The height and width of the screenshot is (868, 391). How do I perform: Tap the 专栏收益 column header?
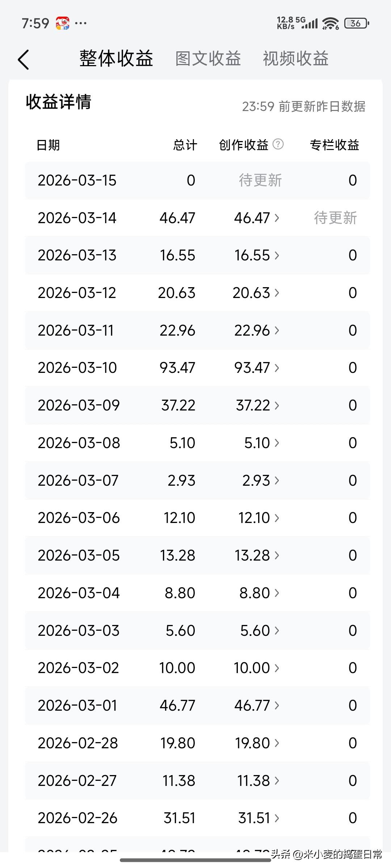click(x=334, y=145)
